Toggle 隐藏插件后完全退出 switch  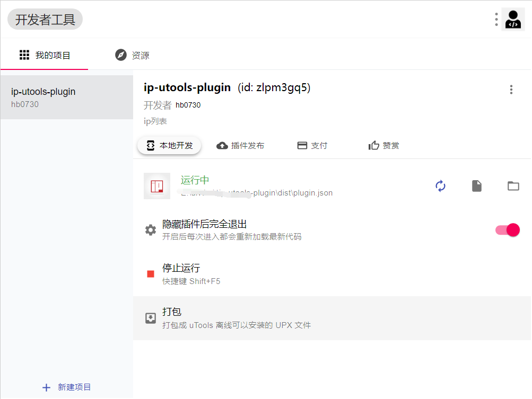click(x=508, y=230)
